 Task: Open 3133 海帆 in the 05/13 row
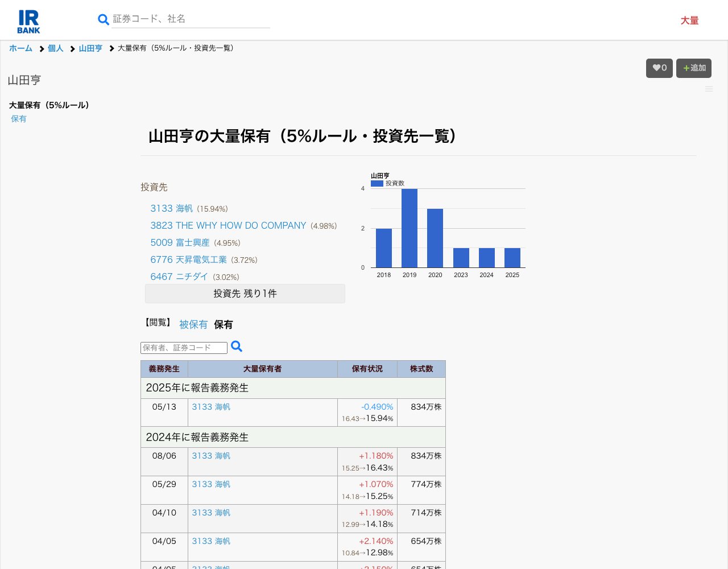click(x=211, y=407)
